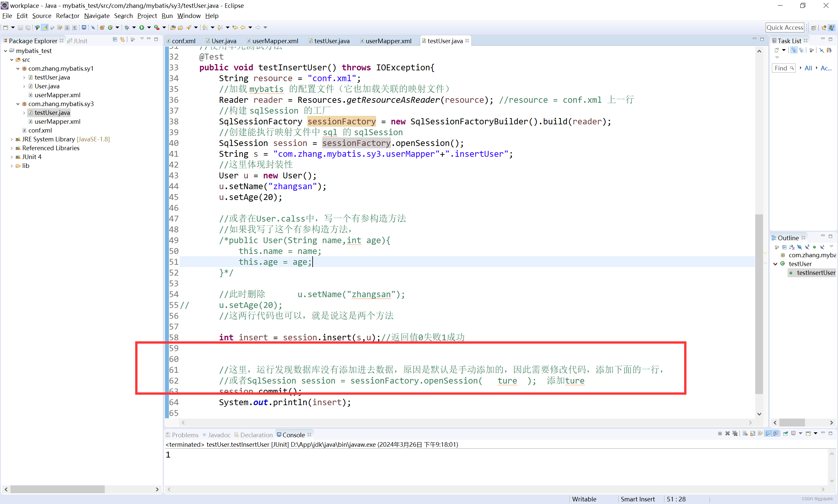Screen dimensions: 838x504
Task: Collapse com.zhang.mybatis.sy3 package
Action: (18, 104)
